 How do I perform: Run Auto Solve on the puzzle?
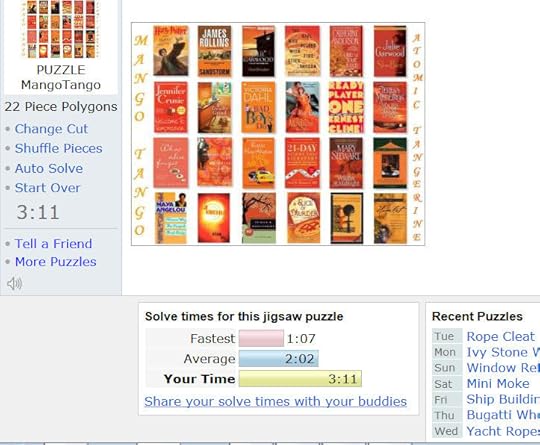49,168
